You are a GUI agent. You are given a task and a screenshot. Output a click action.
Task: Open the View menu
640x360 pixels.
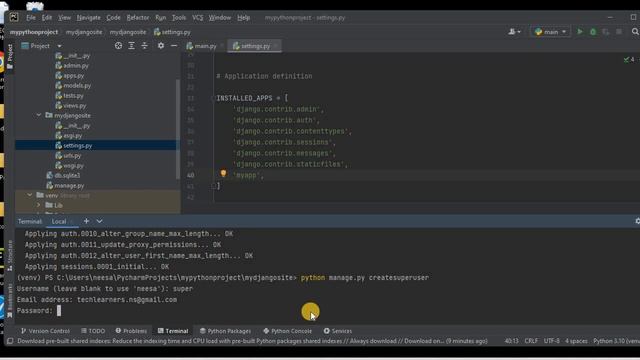(x=64, y=18)
